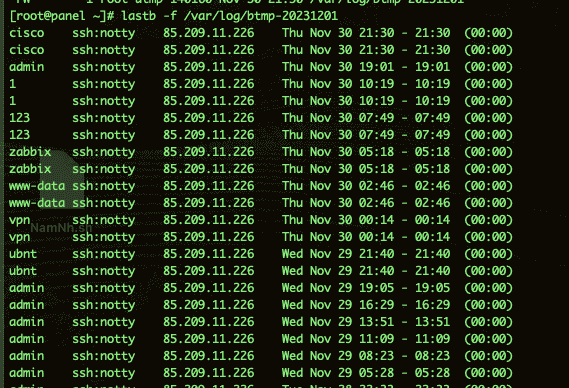
Task: Select ssh:notty in the Nov 29 16:29 row
Action: click(x=103, y=306)
